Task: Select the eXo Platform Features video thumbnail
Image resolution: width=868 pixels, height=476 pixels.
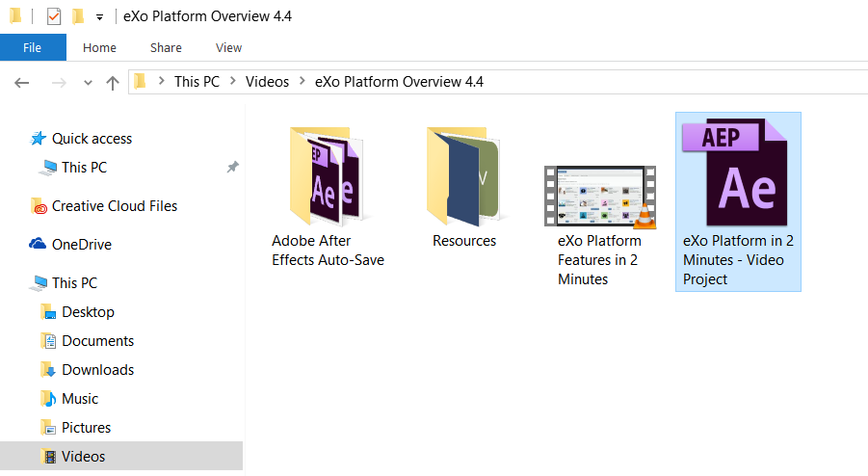Action: 600,197
